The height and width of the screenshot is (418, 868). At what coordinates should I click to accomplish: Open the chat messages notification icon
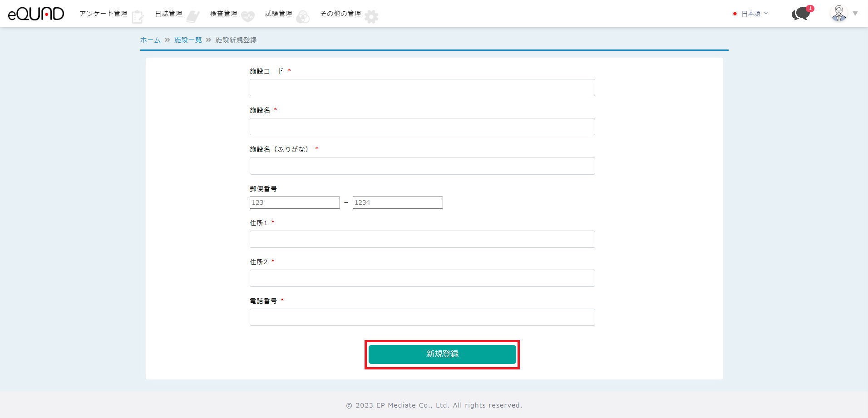click(x=801, y=14)
